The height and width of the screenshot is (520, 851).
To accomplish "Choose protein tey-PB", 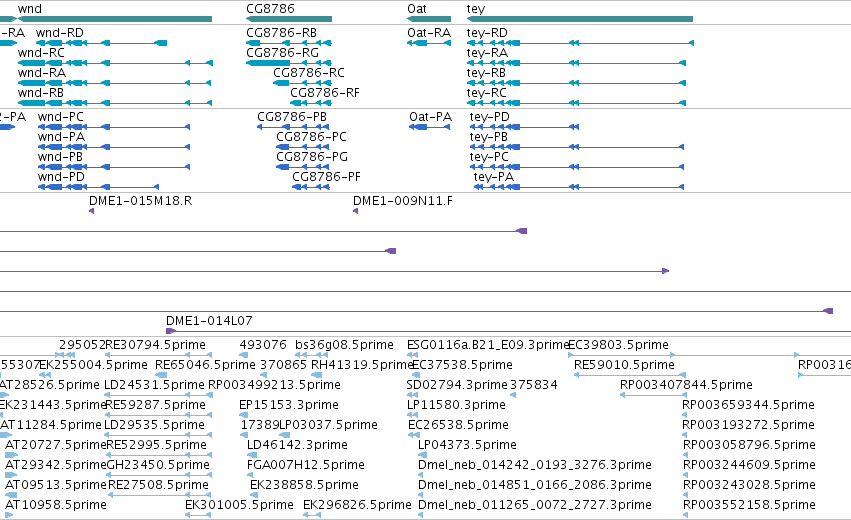I will (x=488, y=137).
